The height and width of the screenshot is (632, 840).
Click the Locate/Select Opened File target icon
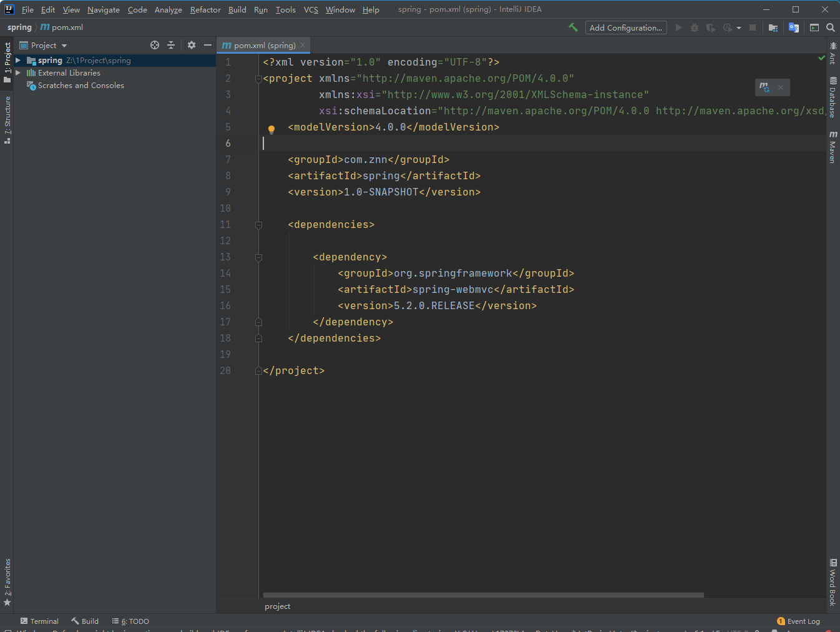tap(155, 45)
